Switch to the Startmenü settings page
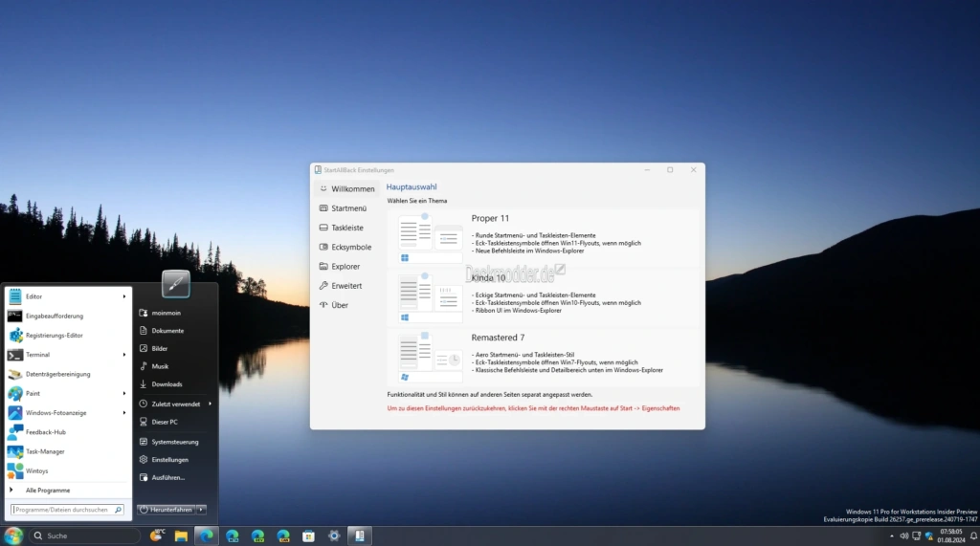The image size is (980, 546). coord(346,208)
